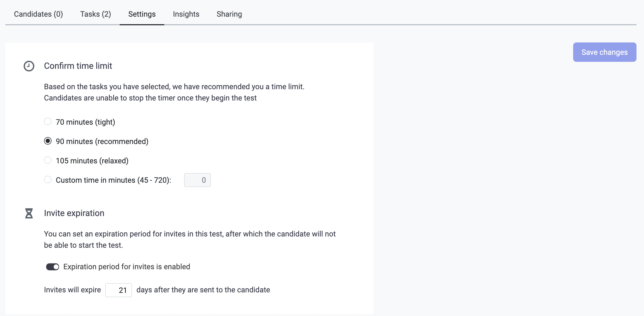Click the expiration days input showing 21
This screenshot has width=644, height=316.
[119, 290]
